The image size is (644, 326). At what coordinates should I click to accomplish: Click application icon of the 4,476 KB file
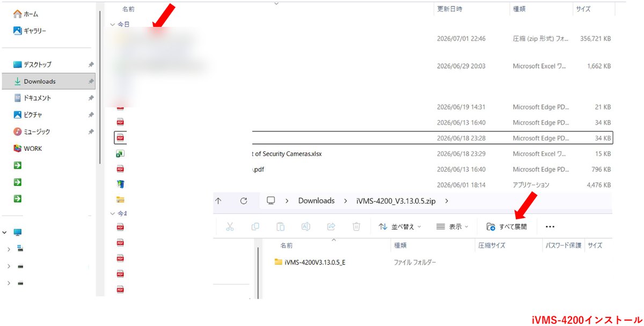[x=120, y=184]
